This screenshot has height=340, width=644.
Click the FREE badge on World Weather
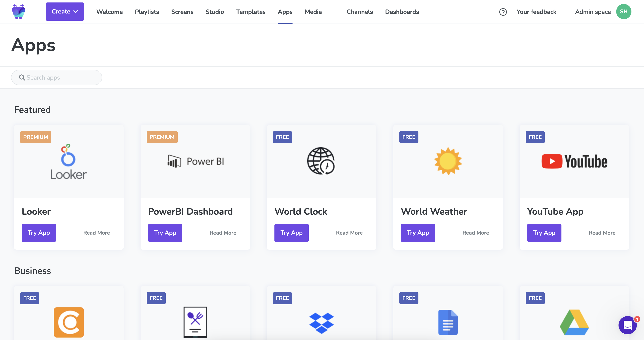tap(409, 137)
